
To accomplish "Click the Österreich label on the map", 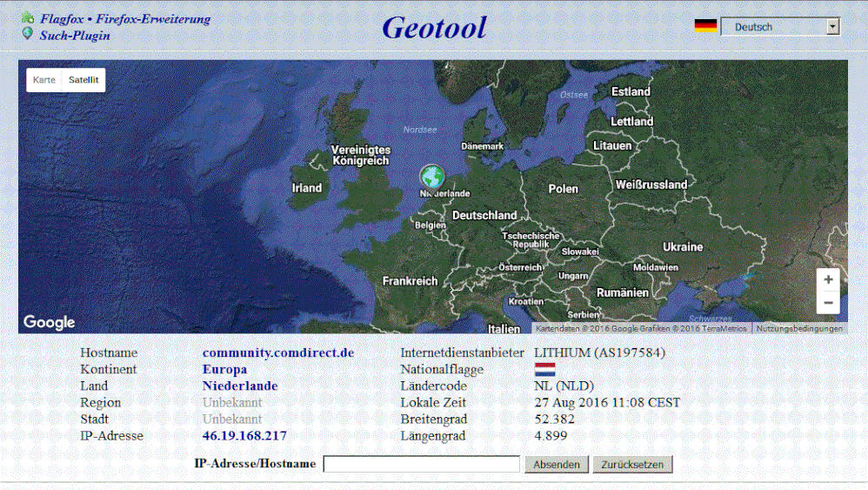I will 520,267.
